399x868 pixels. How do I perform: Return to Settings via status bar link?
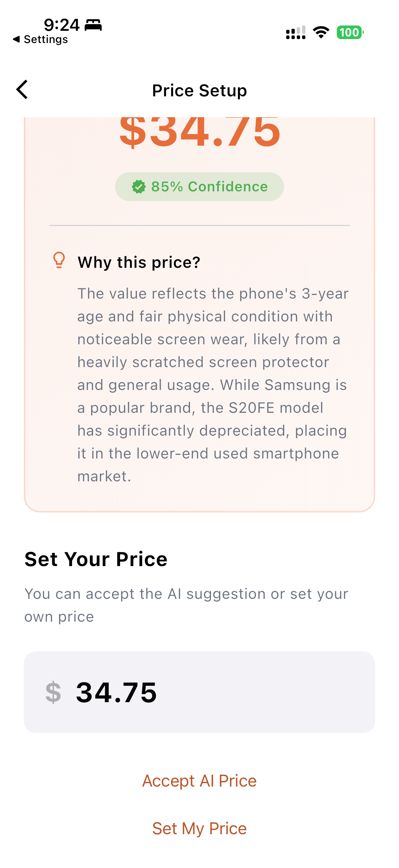(40, 39)
